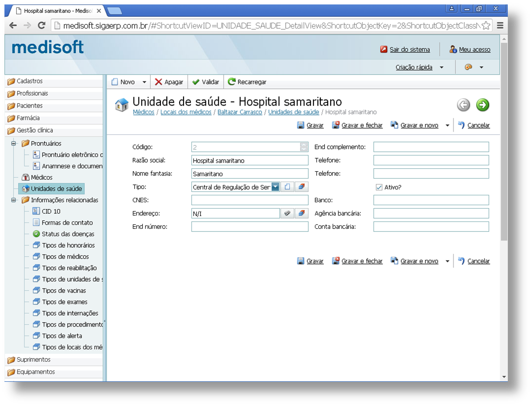
Task: Click the Status das doenças green icon
Action: tap(37, 234)
